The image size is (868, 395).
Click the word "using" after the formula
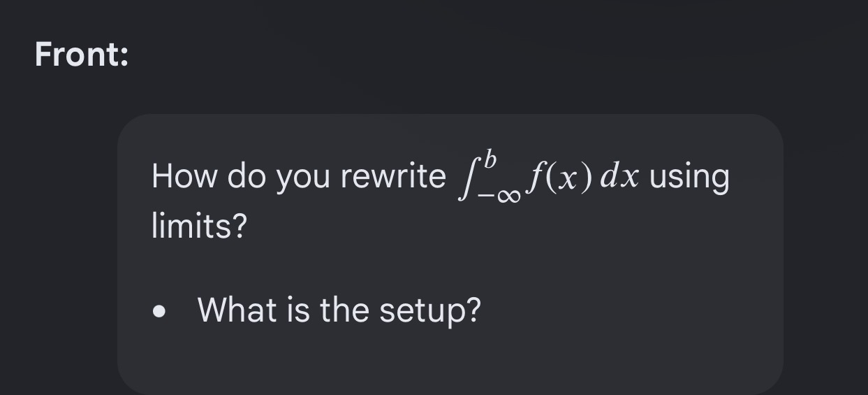pyautogui.click(x=689, y=178)
